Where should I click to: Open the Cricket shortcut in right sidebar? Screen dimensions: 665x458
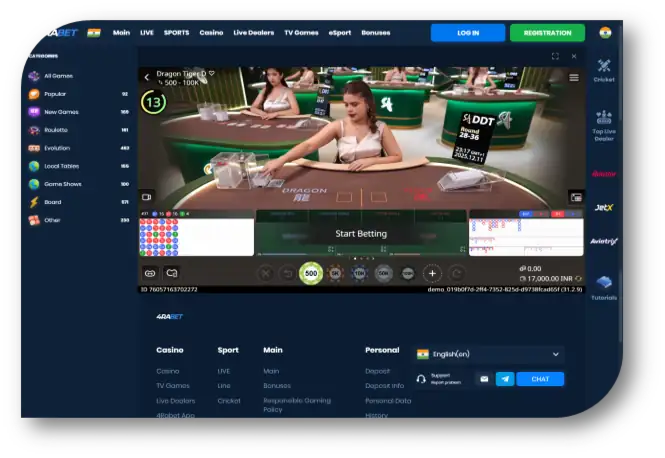click(604, 70)
